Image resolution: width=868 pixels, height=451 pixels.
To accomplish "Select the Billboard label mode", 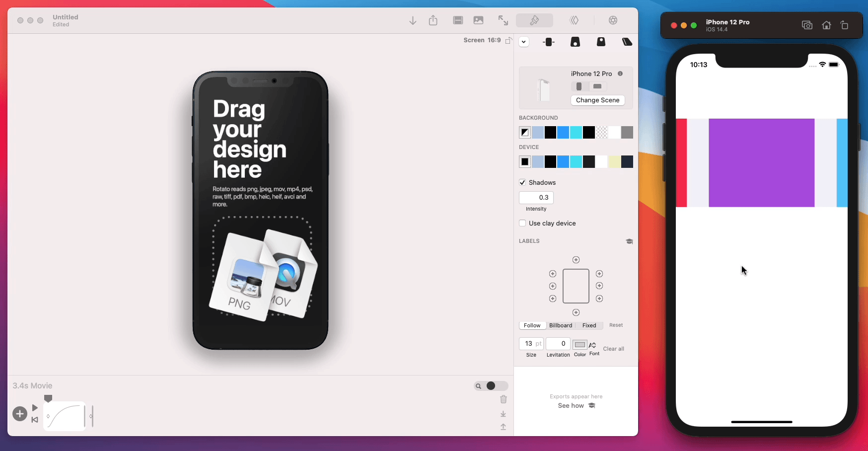I will pos(561,325).
